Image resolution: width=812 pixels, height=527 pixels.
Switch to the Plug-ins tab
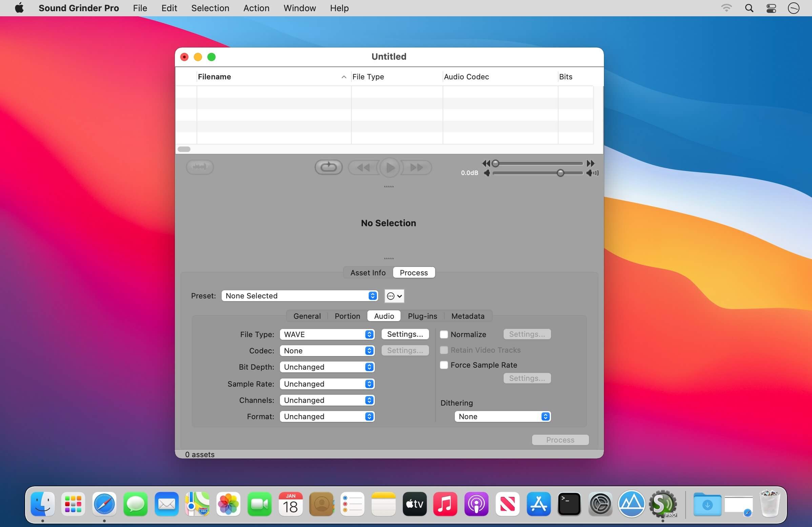click(x=422, y=316)
